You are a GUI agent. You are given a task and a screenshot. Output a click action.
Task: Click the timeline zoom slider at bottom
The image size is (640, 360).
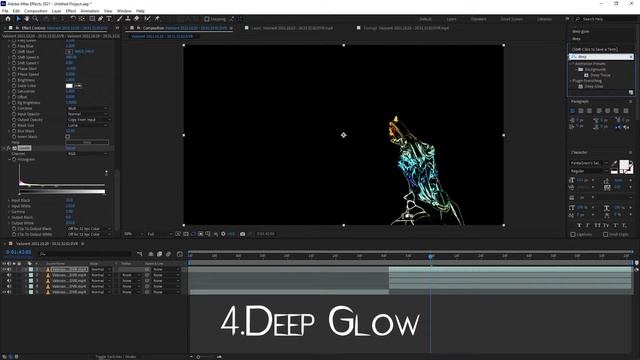[206, 357]
